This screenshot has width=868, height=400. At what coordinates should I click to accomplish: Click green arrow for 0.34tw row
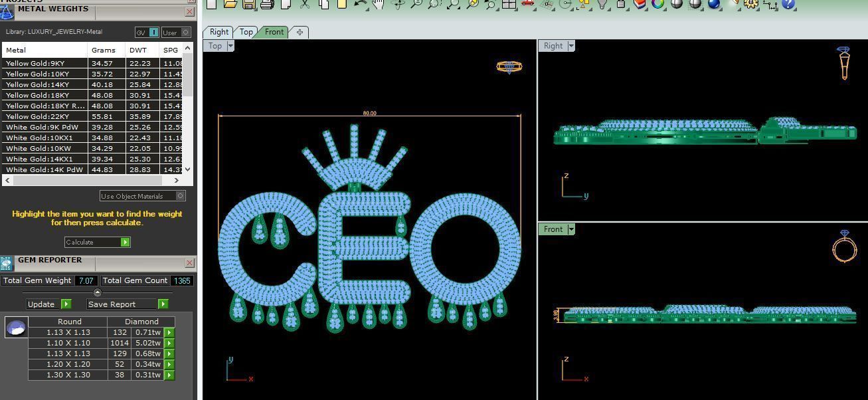point(169,364)
